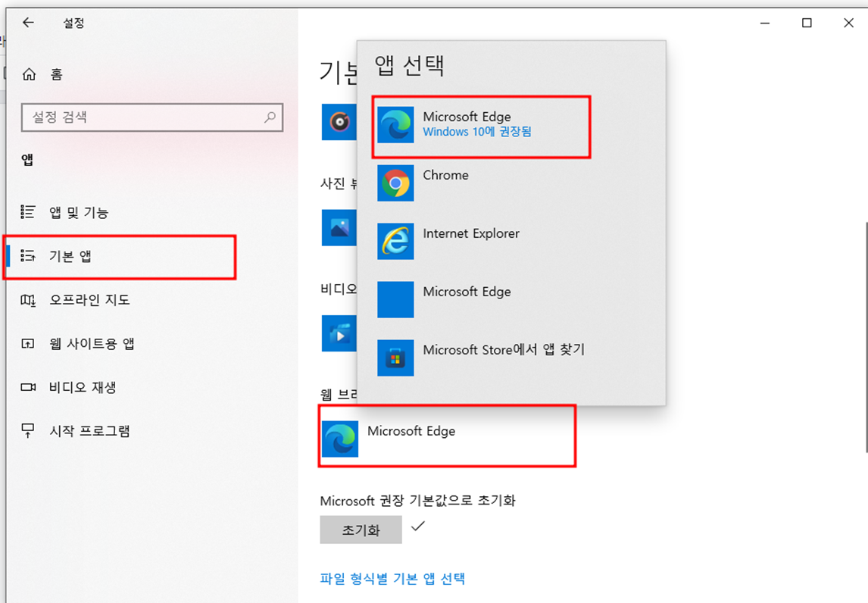The height and width of the screenshot is (603, 868).
Task: Click the Edge icon under web browser
Action: pyautogui.click(x=340, y=439)
